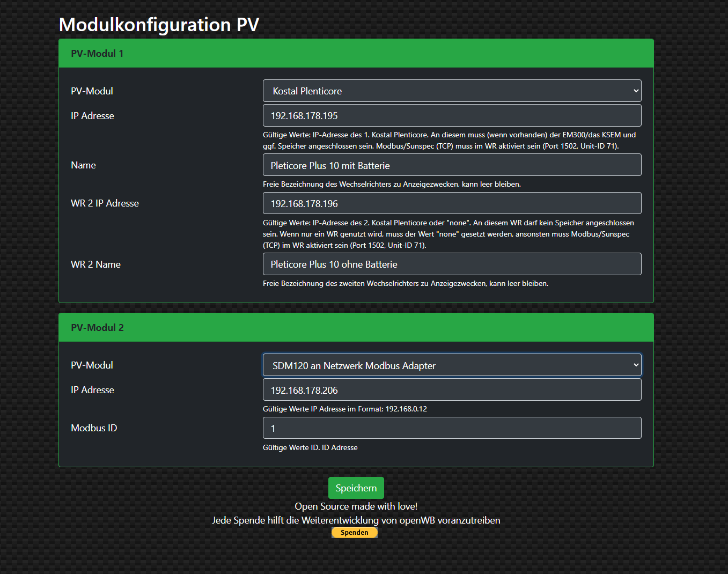Click the Modbus ID label
The height and width of the screenshot is (574, 728).
click(94, 428)
